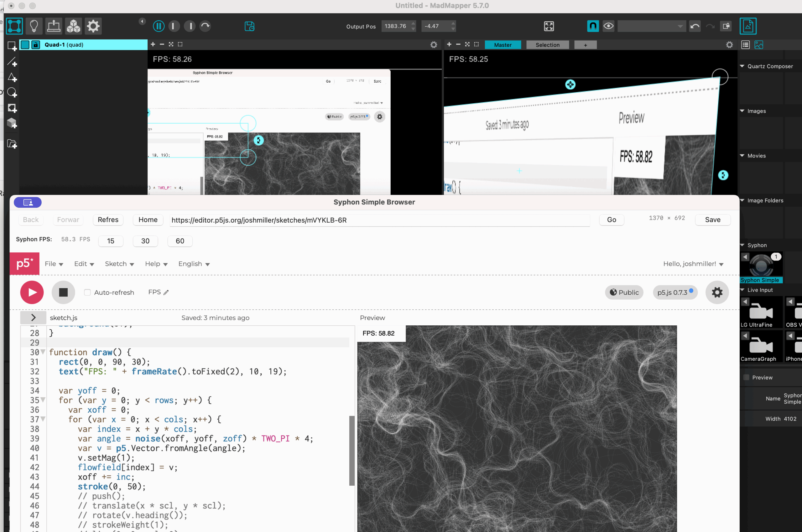Open the File menu in p5 editor
Viewport: 802px width, 532px height.
point(54,264)
